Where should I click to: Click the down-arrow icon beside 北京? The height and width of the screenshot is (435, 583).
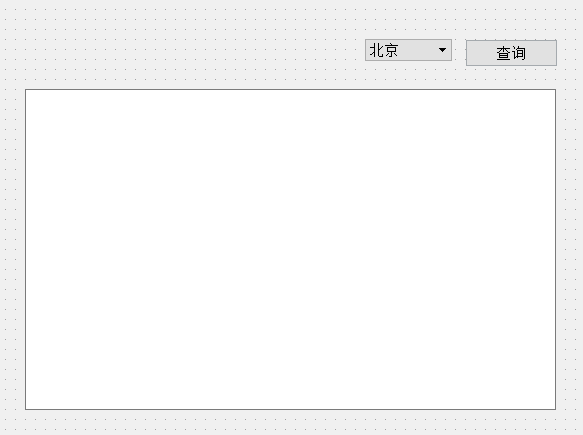coord(442,50)
